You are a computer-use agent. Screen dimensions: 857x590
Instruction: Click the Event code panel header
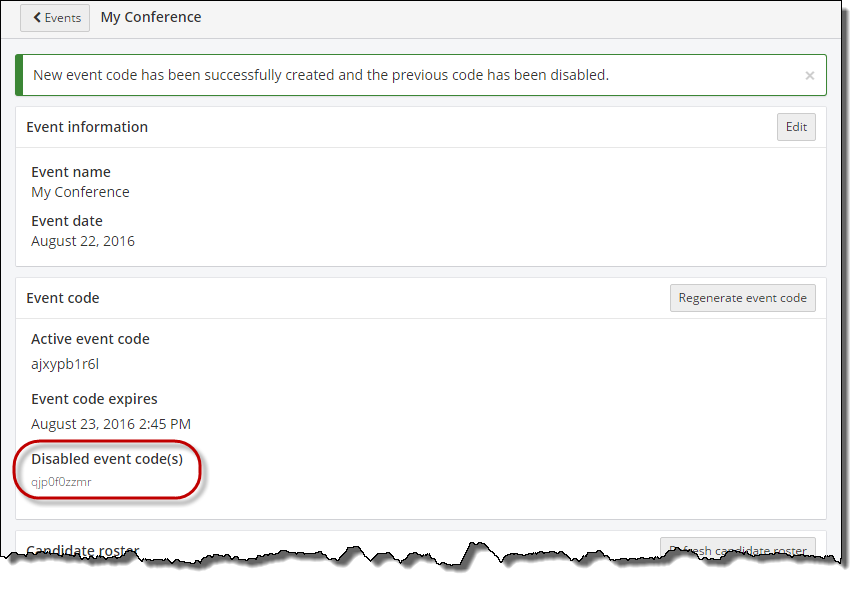tap(63, 298)
